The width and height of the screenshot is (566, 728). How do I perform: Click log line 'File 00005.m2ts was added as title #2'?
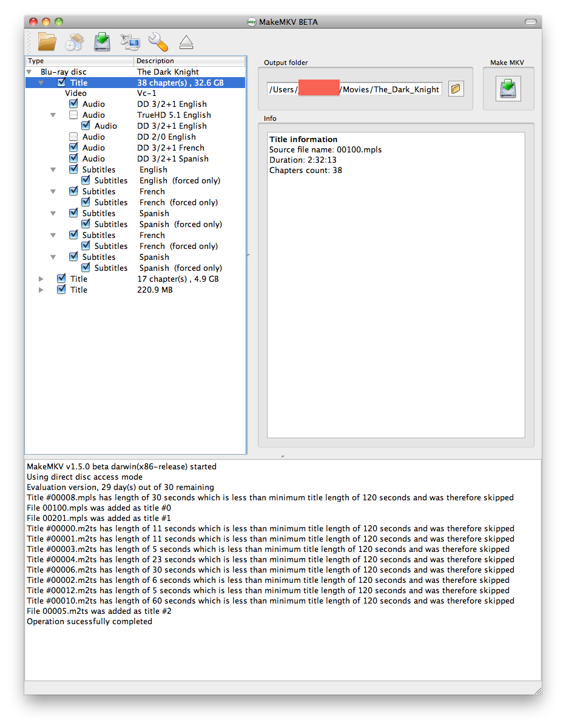pyautogui.click(x=99, y=611)
